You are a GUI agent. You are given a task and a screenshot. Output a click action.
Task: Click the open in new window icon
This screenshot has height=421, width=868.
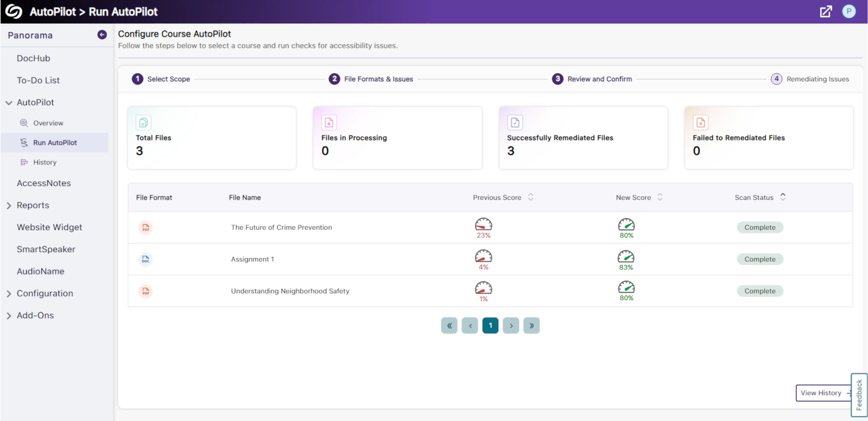point(826,12)
